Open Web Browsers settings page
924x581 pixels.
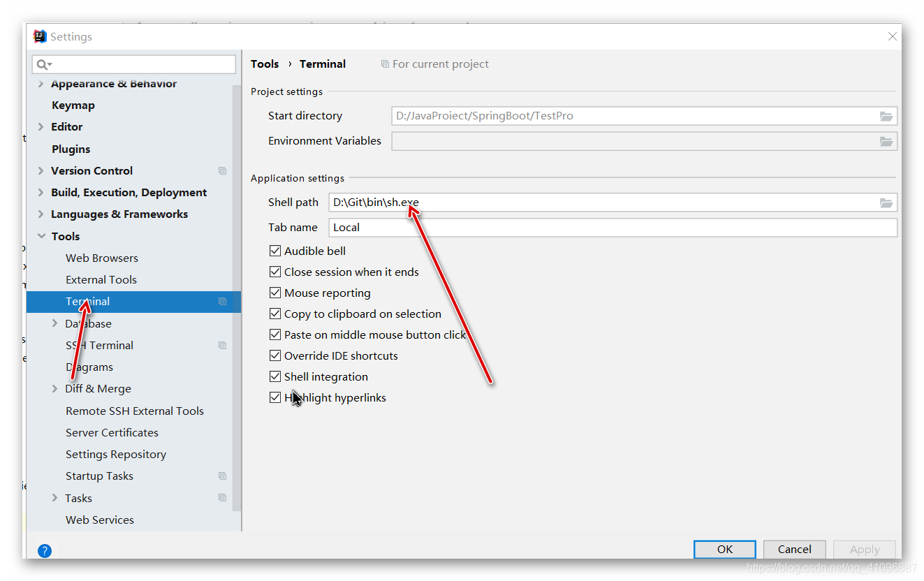pyautogui.click(x=102, y=258)
